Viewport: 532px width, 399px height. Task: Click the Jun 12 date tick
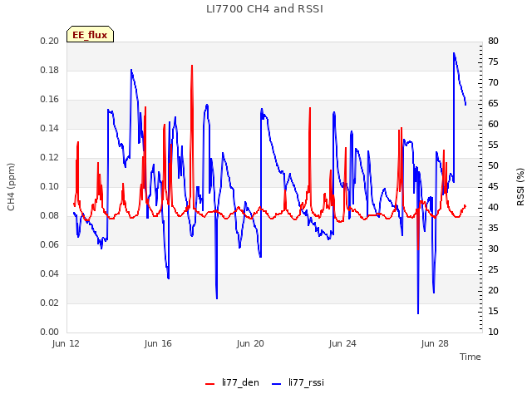pyautogui.click(x=66, y=343)
